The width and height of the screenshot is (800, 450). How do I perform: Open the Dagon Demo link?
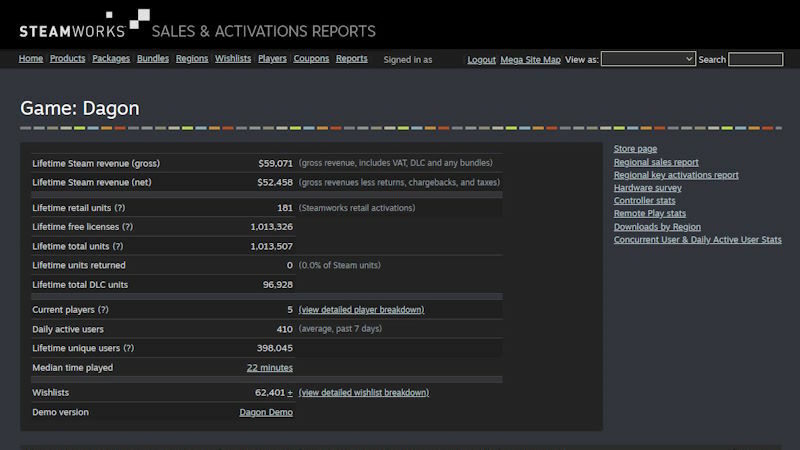click(266, 412)
